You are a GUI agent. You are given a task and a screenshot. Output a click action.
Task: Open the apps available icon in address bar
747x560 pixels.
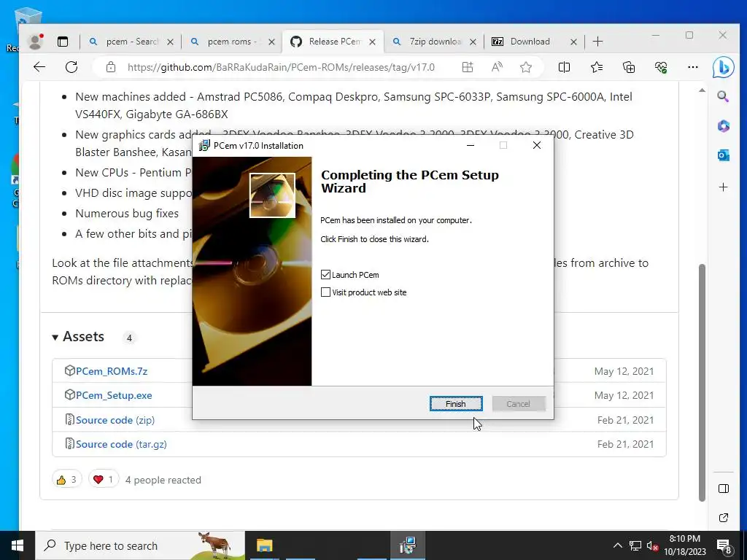[468, 67]
